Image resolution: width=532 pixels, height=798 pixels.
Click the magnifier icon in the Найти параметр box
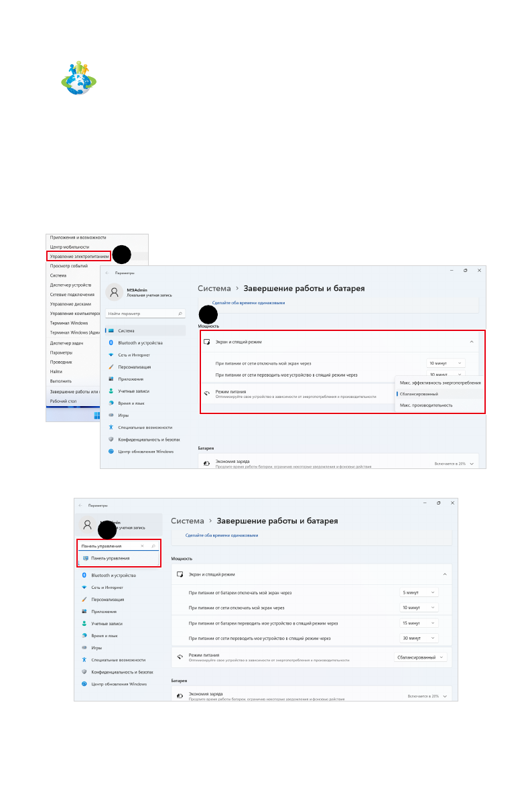coord(180,313)
